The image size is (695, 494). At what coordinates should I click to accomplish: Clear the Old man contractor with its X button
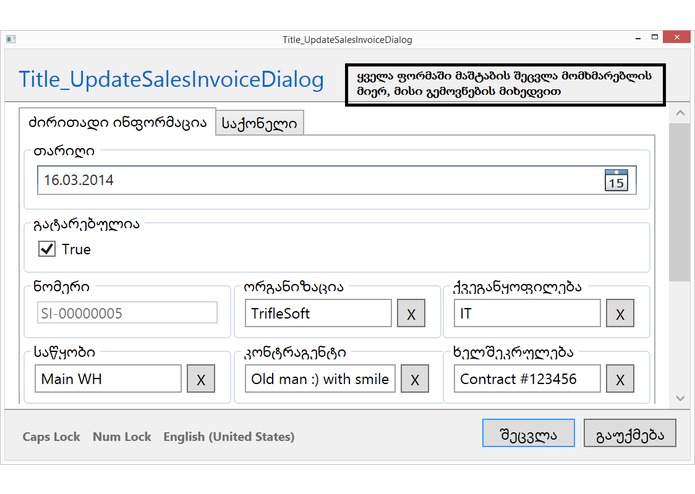pyautogui.click(x=414, y=379)
